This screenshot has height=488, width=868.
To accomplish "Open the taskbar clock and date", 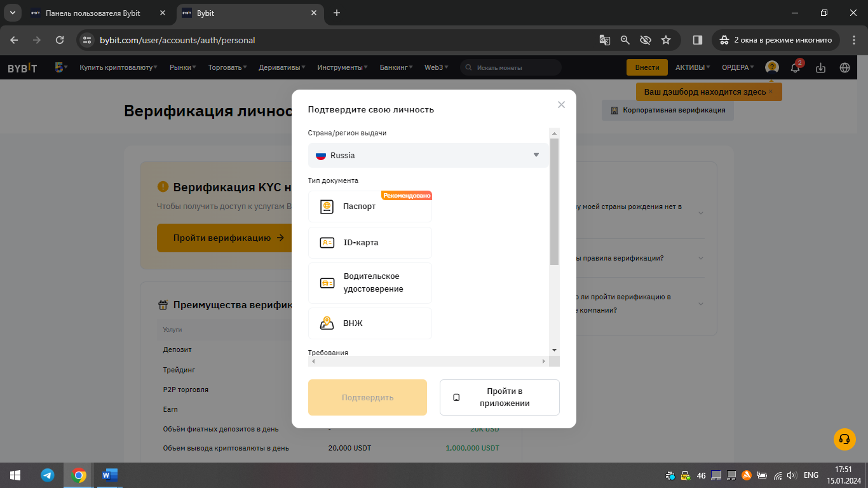I will pyautogui.click(x=843, y=475).
